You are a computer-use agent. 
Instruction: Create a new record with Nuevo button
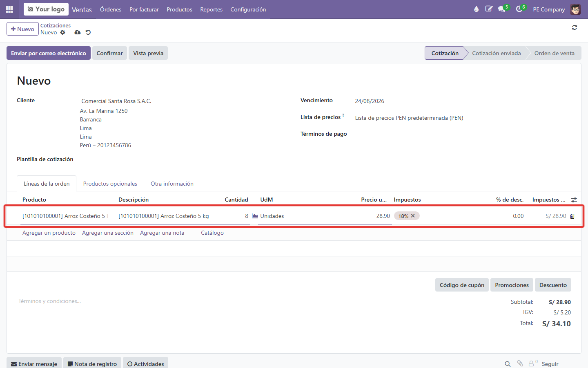[22, 29]
